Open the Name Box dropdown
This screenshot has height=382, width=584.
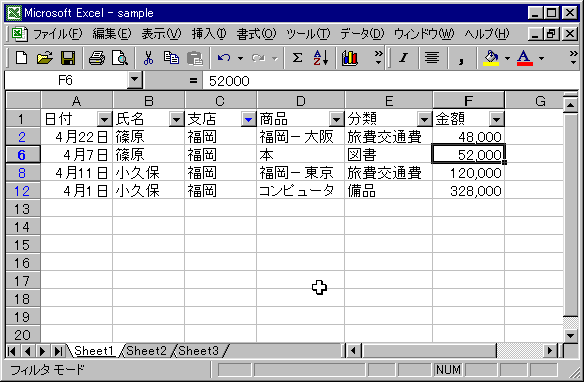coord(134,80)
